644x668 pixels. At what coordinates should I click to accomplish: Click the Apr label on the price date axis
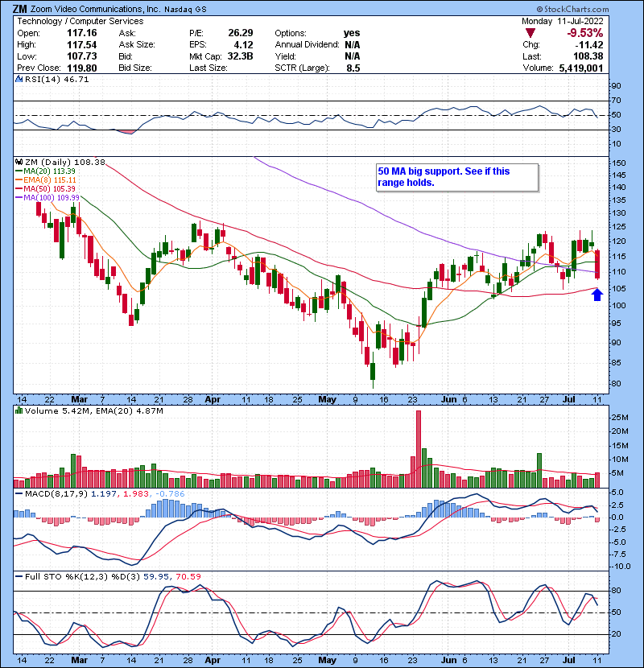(x=213, y=400)
